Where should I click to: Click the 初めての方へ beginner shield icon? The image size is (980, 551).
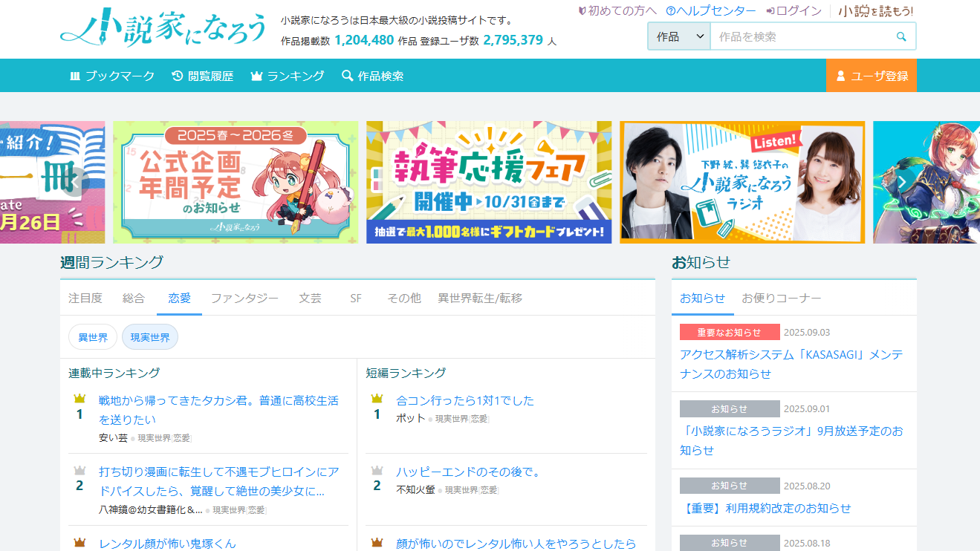582,11
